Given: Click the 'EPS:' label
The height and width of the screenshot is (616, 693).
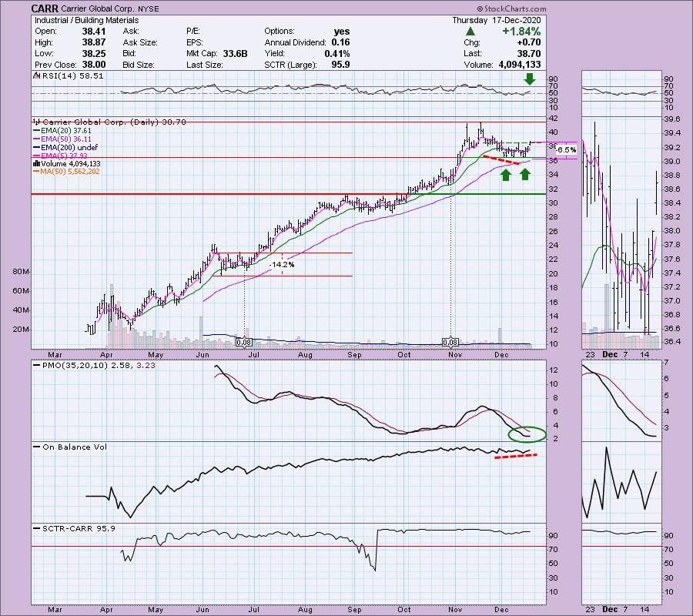Looking at the screenshot, I should [x=195, y=42].
